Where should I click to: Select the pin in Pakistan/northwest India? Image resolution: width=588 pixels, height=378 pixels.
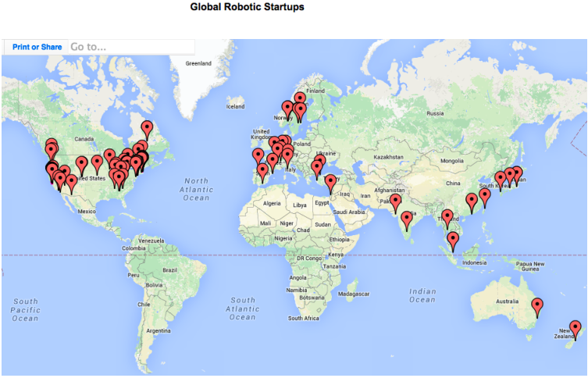pyautogui.click(x=396, y=204)
